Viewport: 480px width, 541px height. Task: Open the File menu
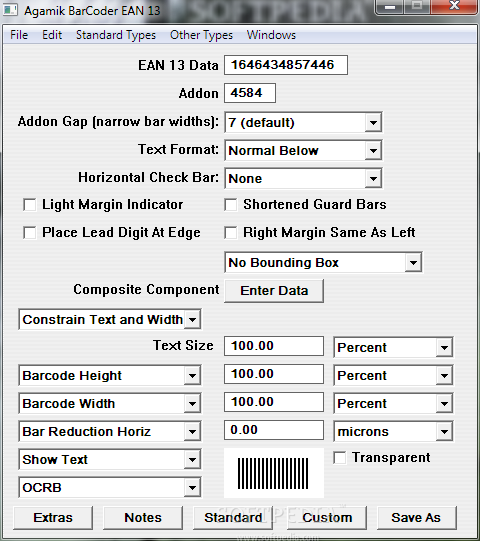click(x=19, y=35)
